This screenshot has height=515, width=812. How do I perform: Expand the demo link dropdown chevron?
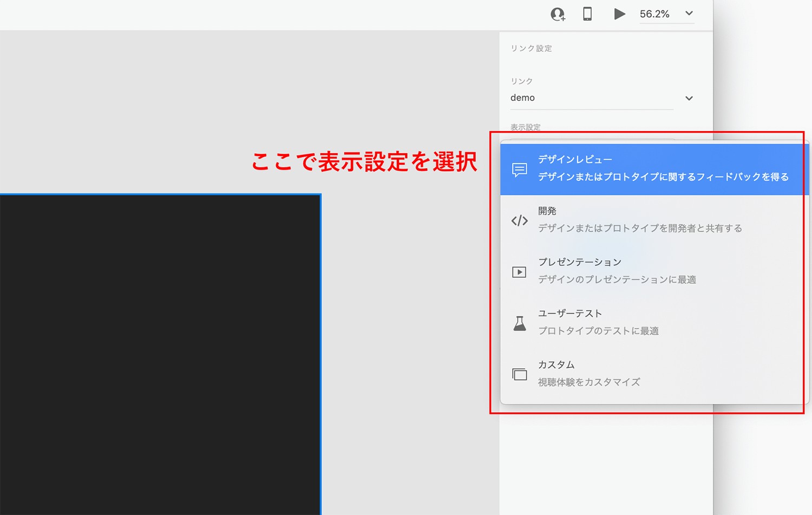(689, 98)
